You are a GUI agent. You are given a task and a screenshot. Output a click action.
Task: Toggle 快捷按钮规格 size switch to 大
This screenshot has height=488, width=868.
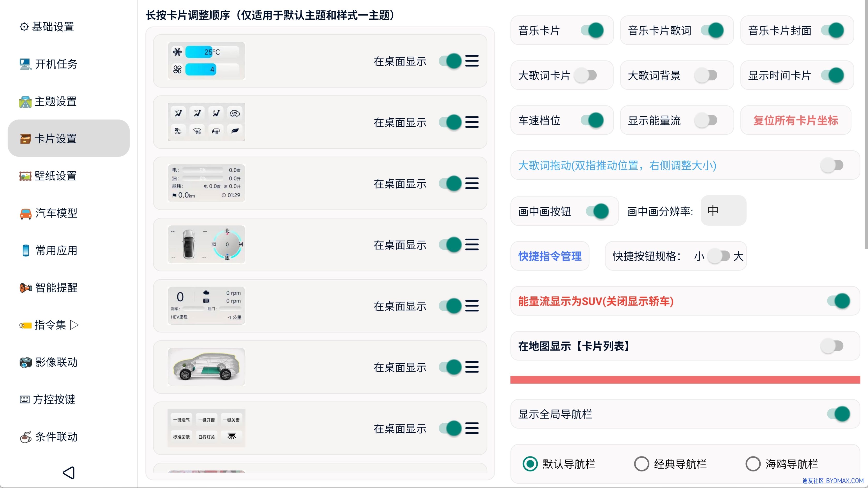tap(719, 256)
